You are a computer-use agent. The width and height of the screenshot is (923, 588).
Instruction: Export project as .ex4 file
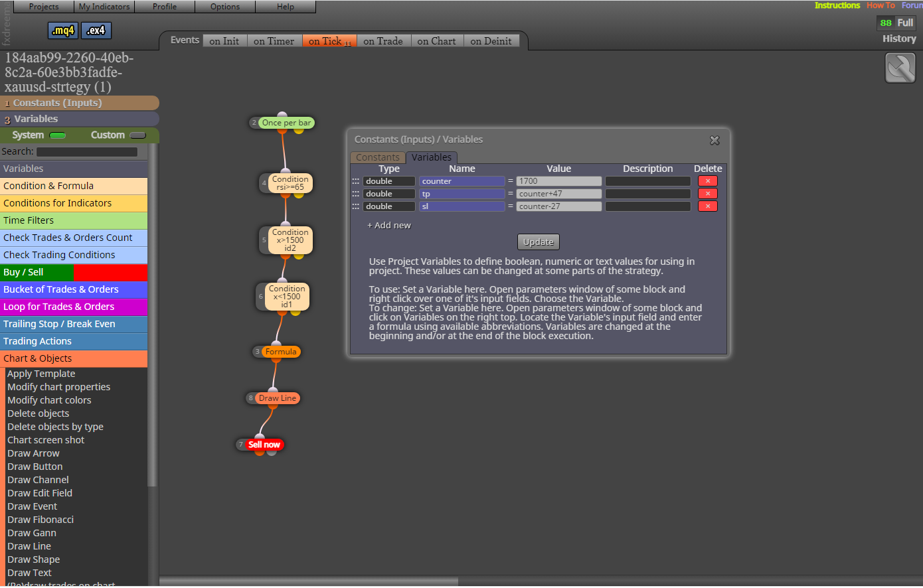(96, 31)
